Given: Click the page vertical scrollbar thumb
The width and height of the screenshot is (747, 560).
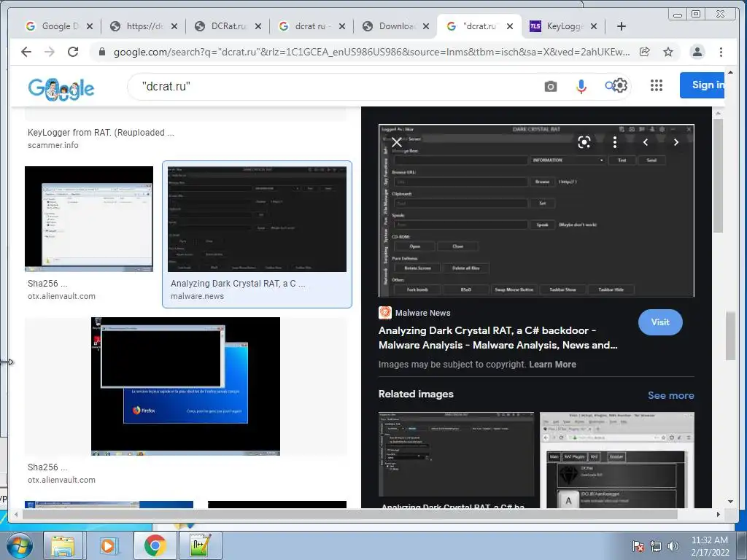Looking at the screenshot, I should (729, 335).
